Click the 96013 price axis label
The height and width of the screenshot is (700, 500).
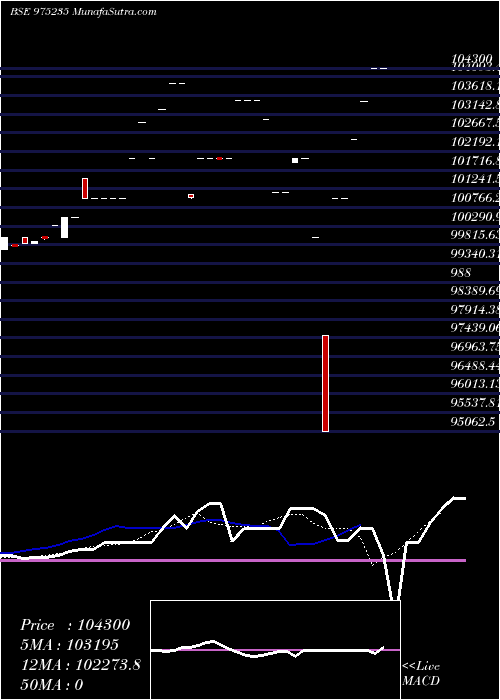click(475, 384)
